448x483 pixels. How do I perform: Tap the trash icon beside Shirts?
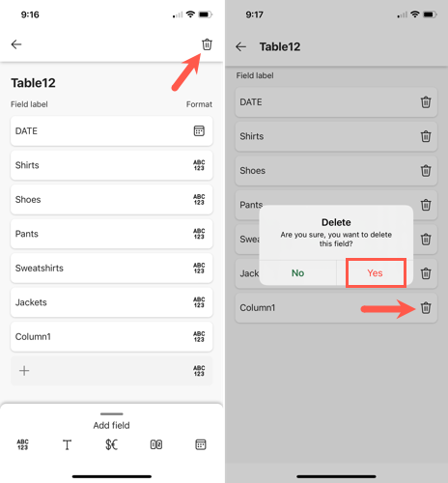(426, 136)
